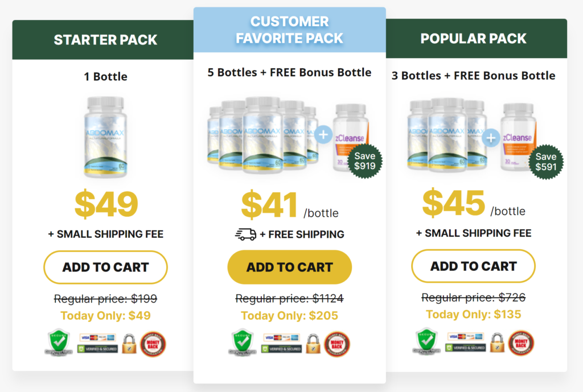Add the Customer Favorite Pack to cart
The image size is (583, 392).
[x=289, y=267]
